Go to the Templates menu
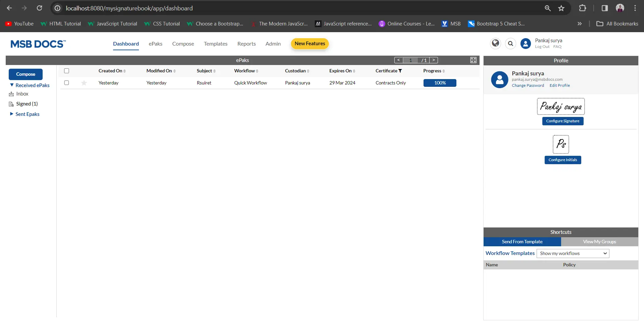644x321 pixels. pyautogui.click(x=215, y=44)
